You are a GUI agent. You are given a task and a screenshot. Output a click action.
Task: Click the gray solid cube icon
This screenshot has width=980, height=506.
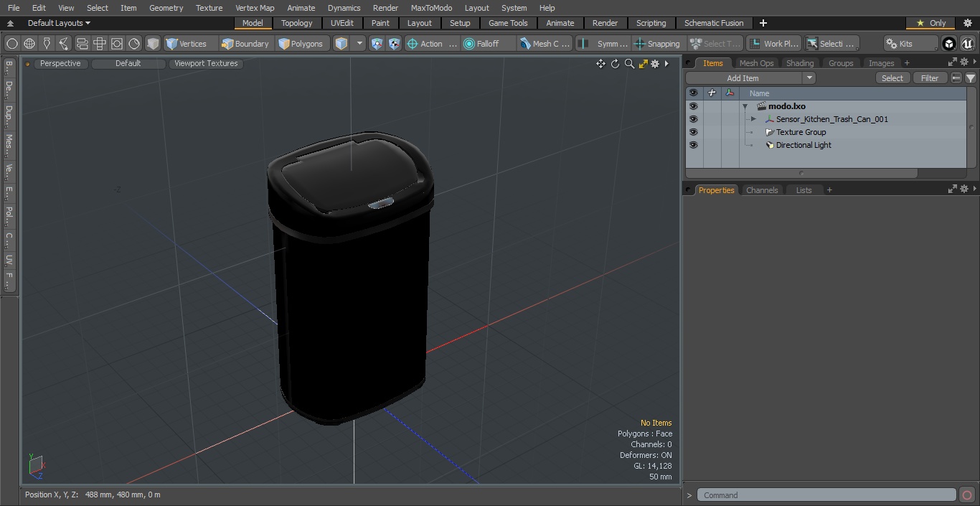(x=153, y=44)
